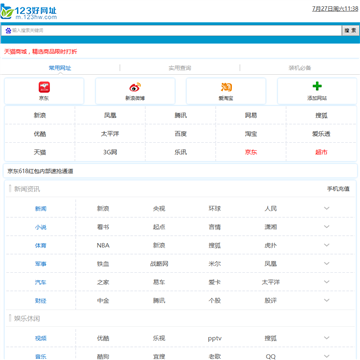Expand the 体育 row chevron
Screen dimensions: 360x360
tap(327, 245)
